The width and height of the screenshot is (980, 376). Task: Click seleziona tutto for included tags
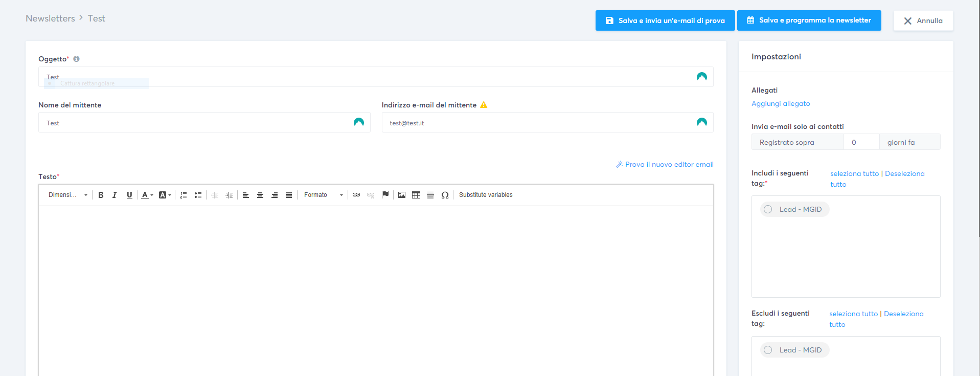pos(854,173)
